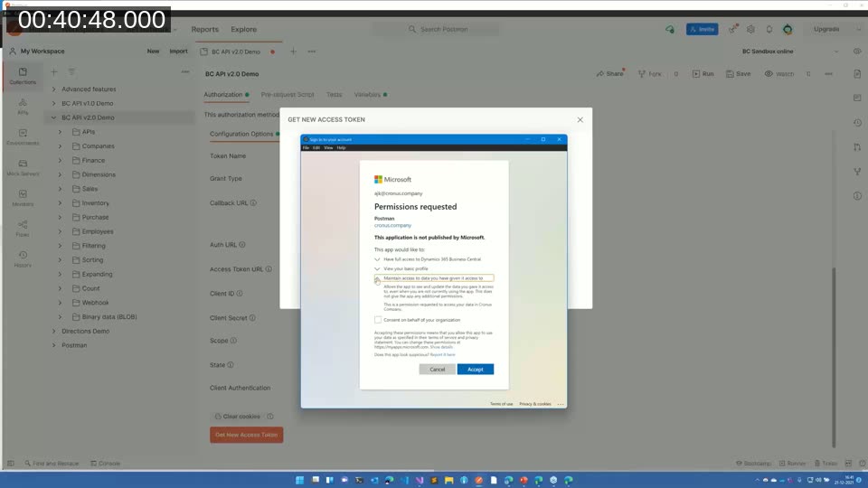The image size is (868, 488).
Task: Switch to the Pre-request Script tab
Action: tap(288, 95)
